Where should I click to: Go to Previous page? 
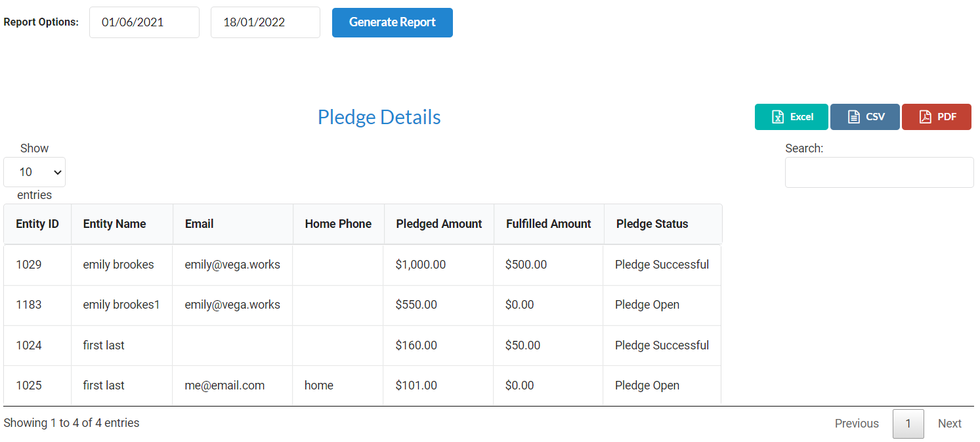click(857, 424)
